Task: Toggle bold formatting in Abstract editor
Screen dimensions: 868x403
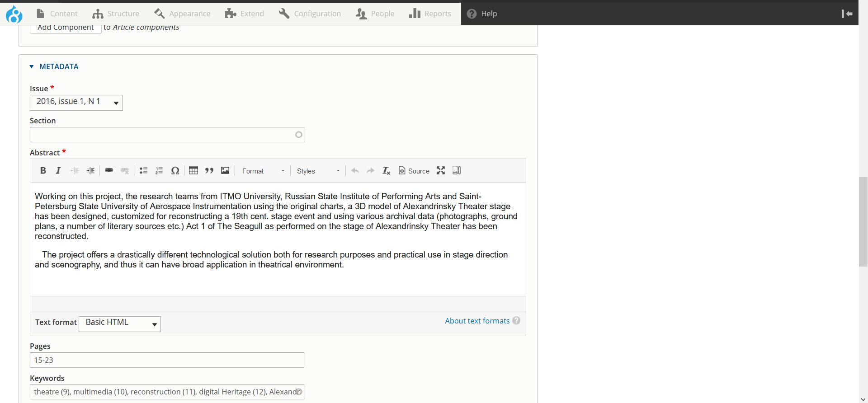Action: pyautogui.click(x=43, y=171)
